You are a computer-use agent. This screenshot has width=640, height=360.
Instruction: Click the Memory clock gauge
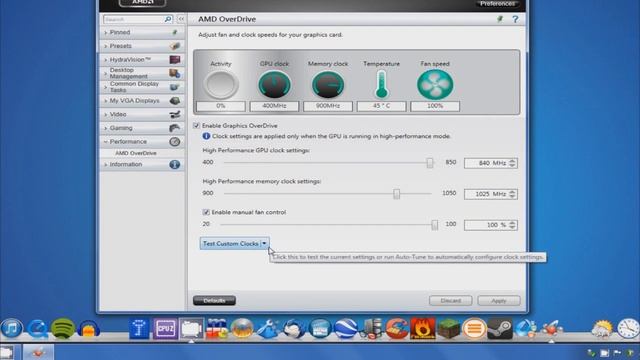coord(328,84)
